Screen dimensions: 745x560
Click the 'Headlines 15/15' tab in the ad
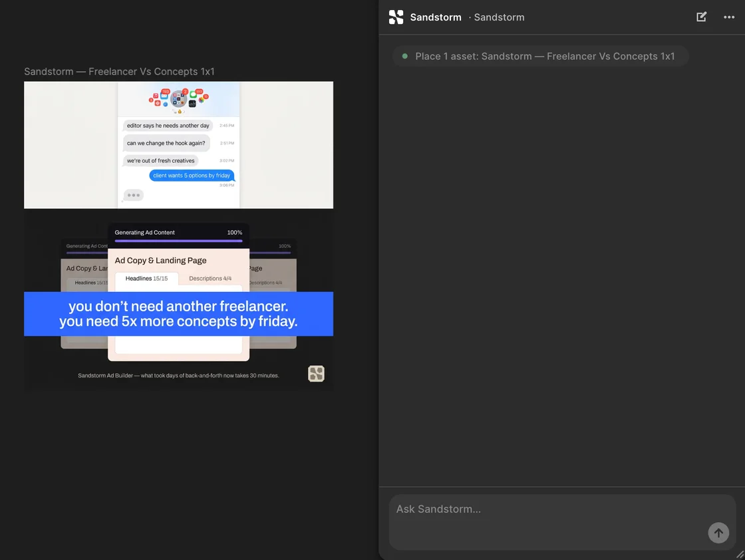tap(146, 279)
